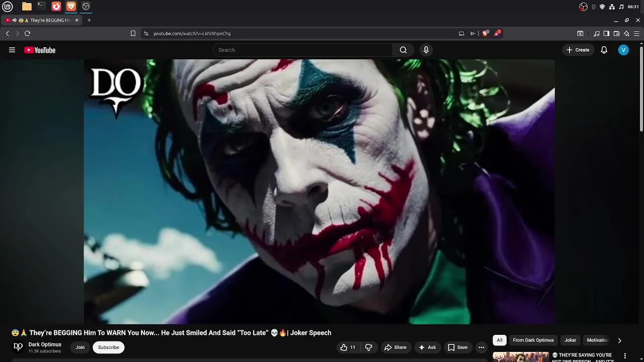Share the video

pyautogui.click(x=395, y=347)
